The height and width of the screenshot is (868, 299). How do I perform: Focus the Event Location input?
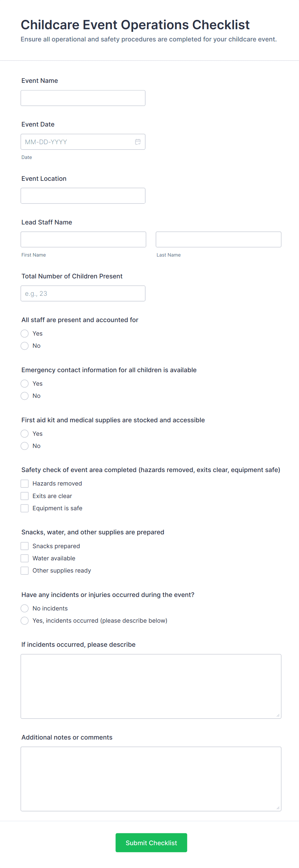(83, 196)
